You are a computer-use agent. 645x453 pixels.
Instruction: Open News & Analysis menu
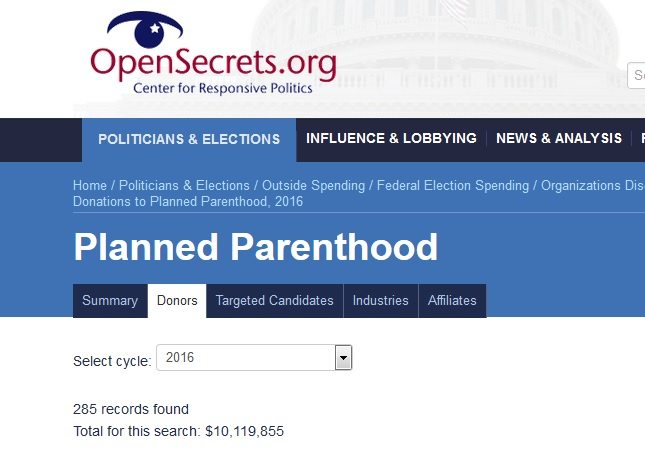click(559, 139)
